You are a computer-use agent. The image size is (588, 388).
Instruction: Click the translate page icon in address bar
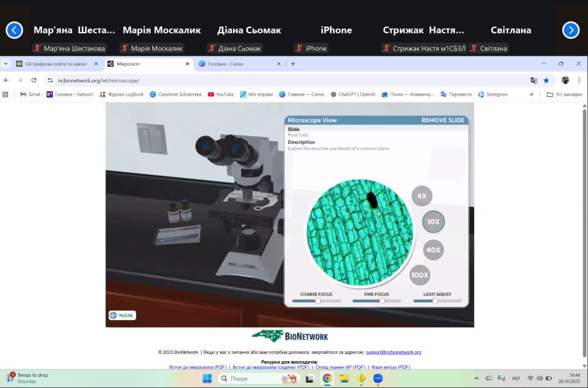point(534,80)
